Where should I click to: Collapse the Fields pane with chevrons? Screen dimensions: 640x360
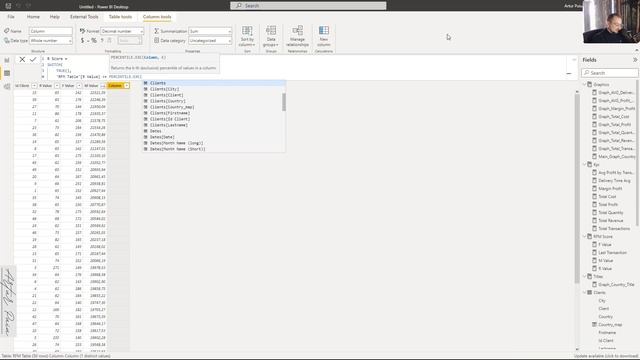(x=635, y=60)
